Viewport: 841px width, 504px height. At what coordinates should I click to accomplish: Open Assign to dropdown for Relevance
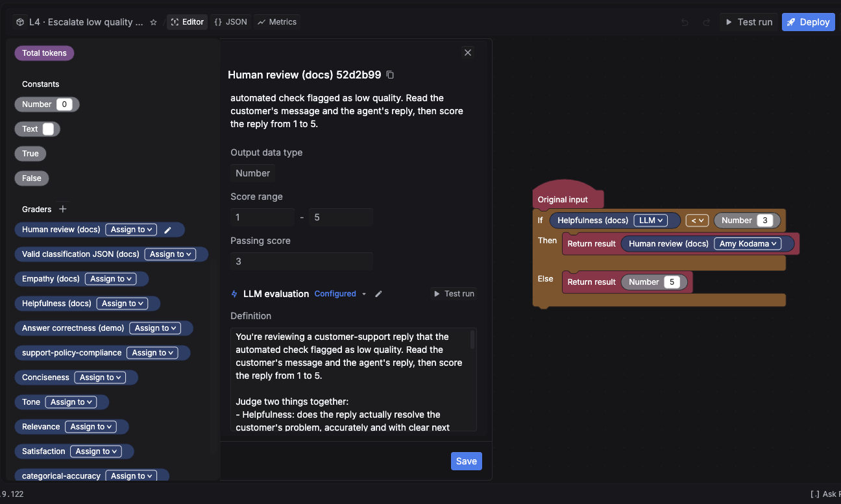coord(91,427)
